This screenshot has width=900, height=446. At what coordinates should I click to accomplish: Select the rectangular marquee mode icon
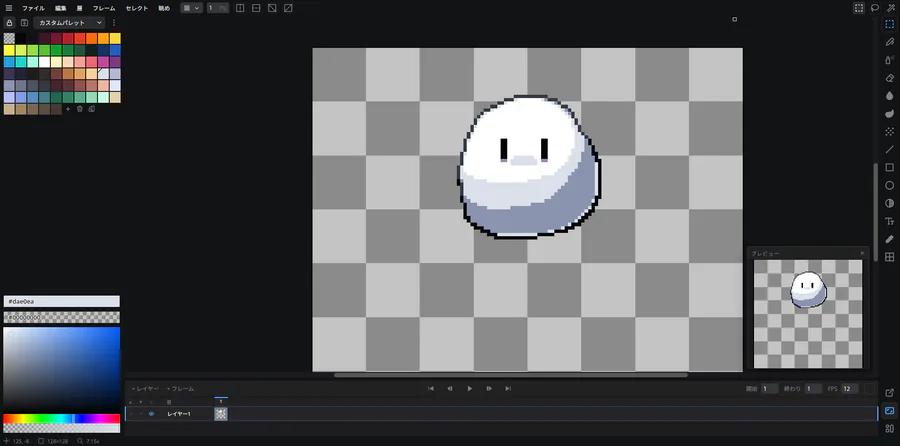point(859,8)
